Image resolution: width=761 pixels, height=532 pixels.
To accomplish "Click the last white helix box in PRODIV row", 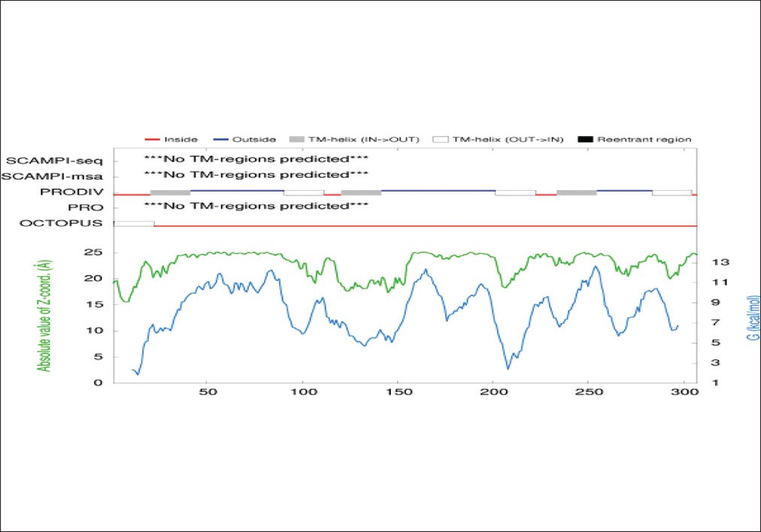I will click(672, 193).
